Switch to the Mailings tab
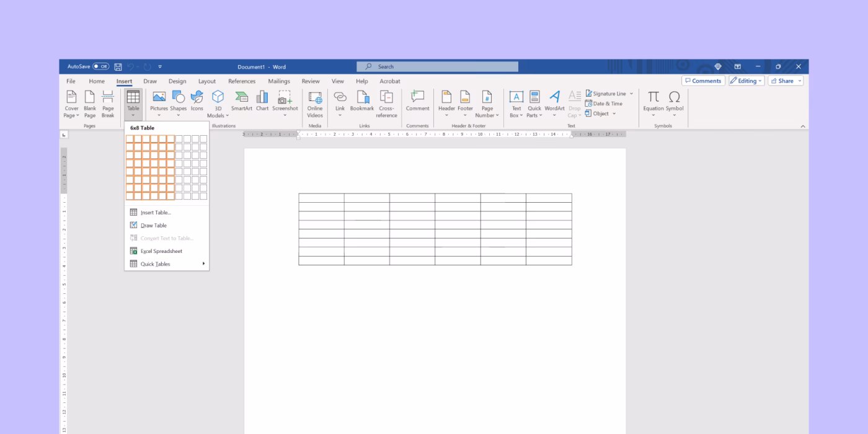The height and width of the screenshot is (434, 868). [x=278, y=81]
